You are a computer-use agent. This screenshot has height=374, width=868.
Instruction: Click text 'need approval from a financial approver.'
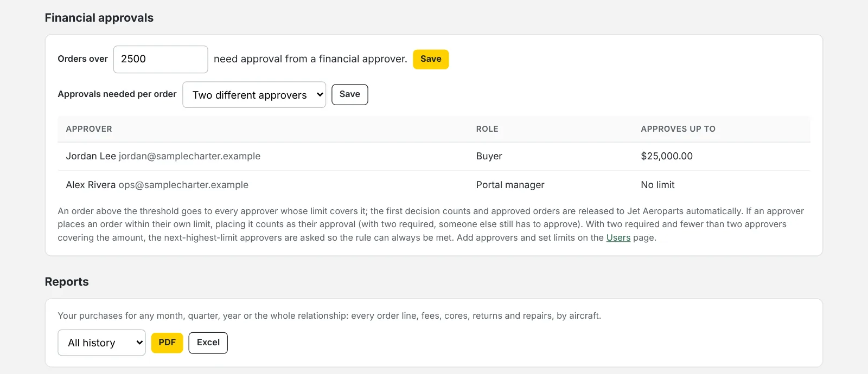coord(310,59)
